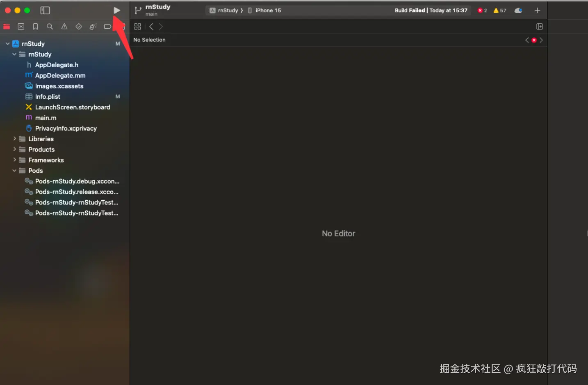Open the Library with plus button
The height and width of the screenshot is (385, 588).
click(537, 11)
